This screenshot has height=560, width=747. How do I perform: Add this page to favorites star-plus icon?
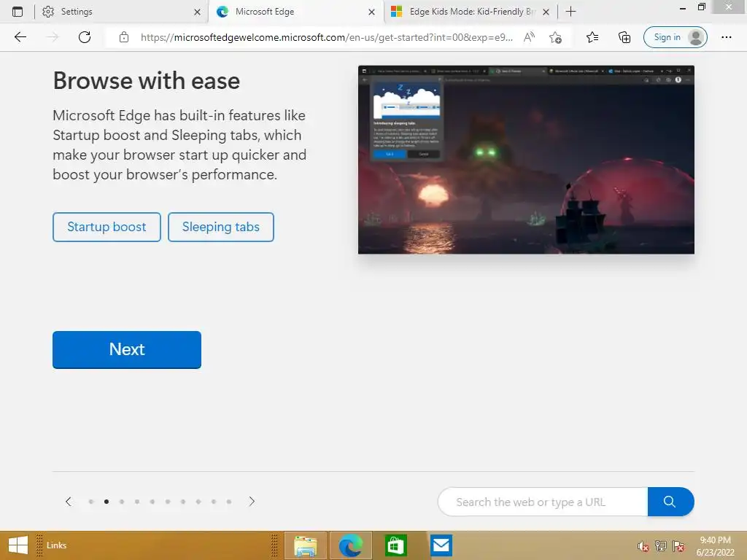pyautogui.click(x=555, y=37)
